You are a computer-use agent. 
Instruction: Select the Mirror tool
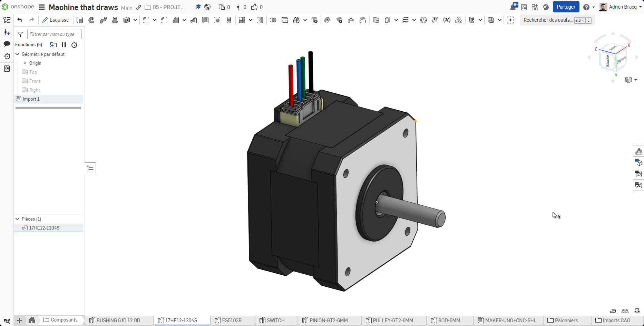coord(260,20)
